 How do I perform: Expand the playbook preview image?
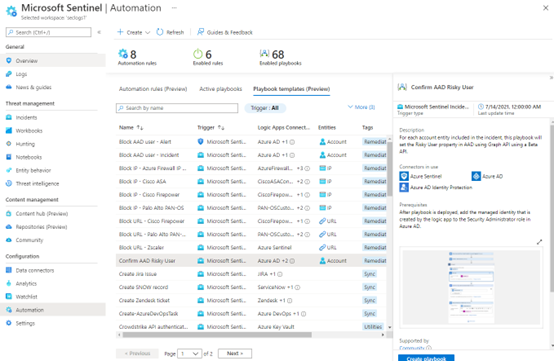539,242
